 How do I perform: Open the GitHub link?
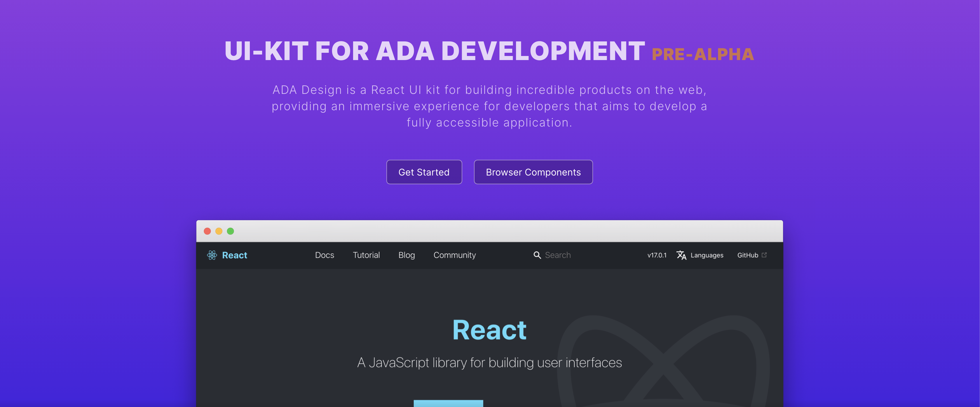[748, 255]
